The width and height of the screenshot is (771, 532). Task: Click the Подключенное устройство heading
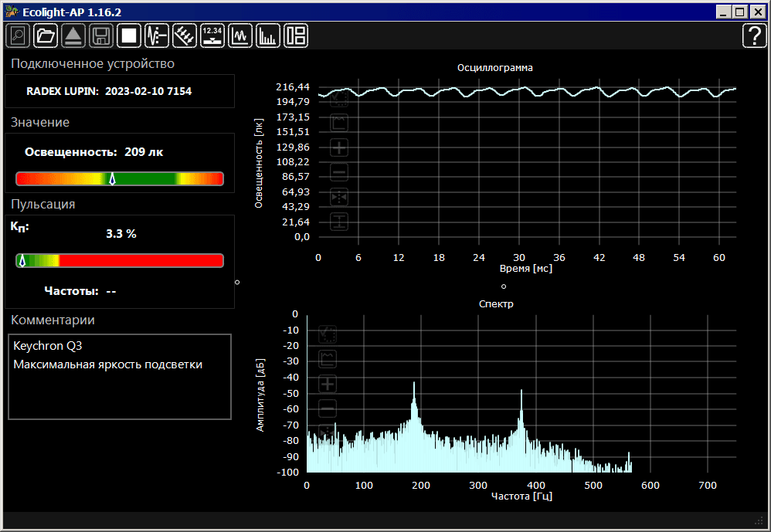coord(93,64)
